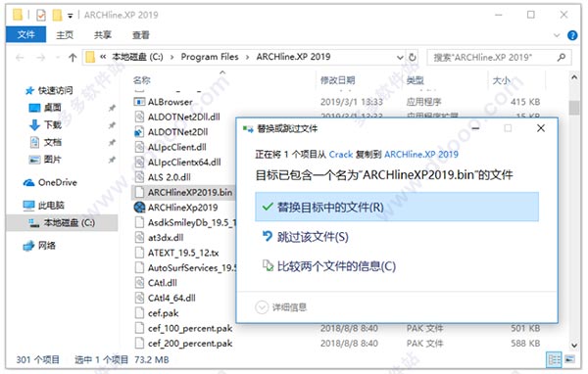This screenshot has height=374, width=588.
Task: Sort by Size column header
Action: coord(501,80)
